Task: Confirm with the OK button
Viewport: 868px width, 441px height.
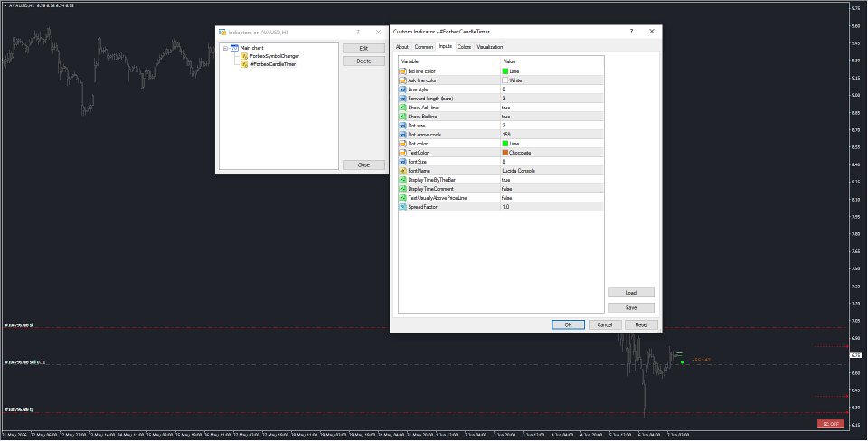Action: 568,324
